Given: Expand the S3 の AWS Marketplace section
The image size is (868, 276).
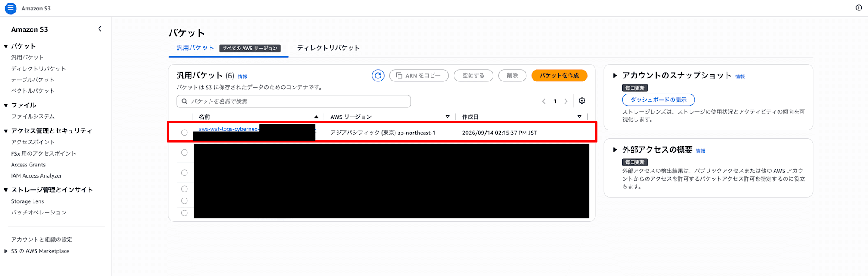Looking at the screenshot, I should click(x=6, y=251).
